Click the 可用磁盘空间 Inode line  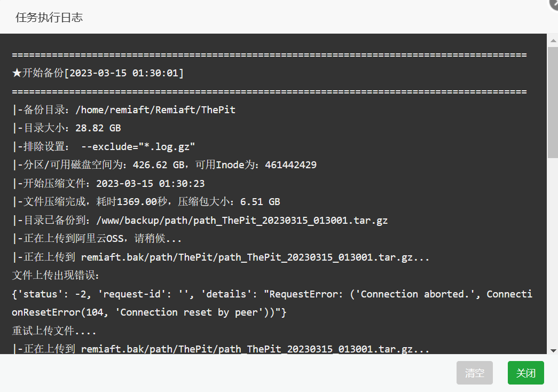point(164,165)
